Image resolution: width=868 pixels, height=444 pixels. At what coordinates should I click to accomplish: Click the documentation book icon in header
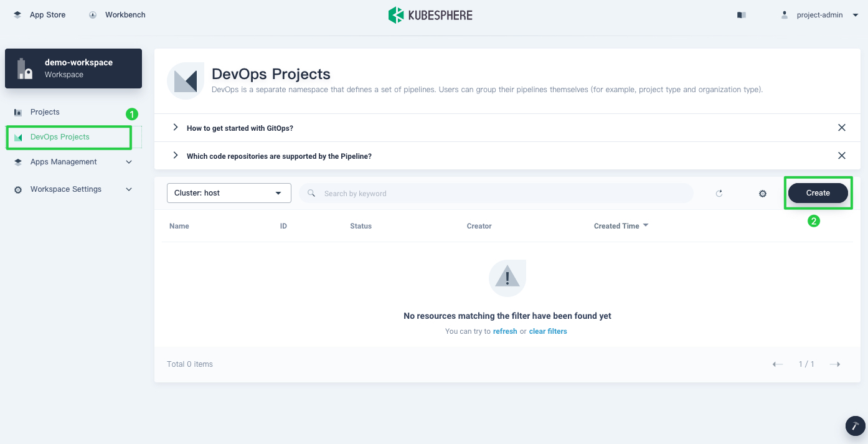pos(741,15)
